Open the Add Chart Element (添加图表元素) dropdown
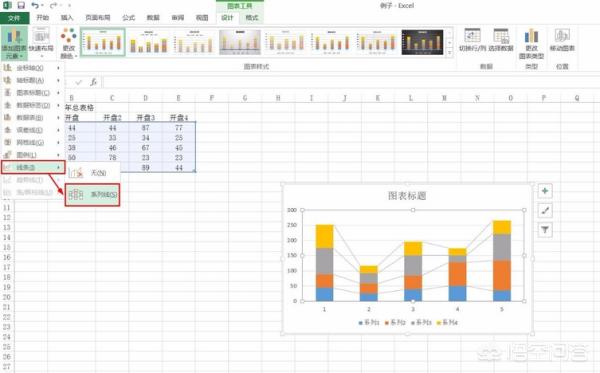The image size is (600, 373). [14, 43]
